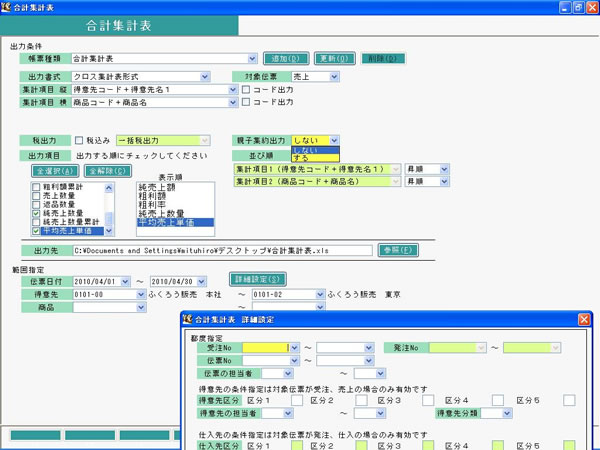Click the down arrow of the 出力項目 list scrollbar
The height and width of the screenshot is (450, 600).
109,230
